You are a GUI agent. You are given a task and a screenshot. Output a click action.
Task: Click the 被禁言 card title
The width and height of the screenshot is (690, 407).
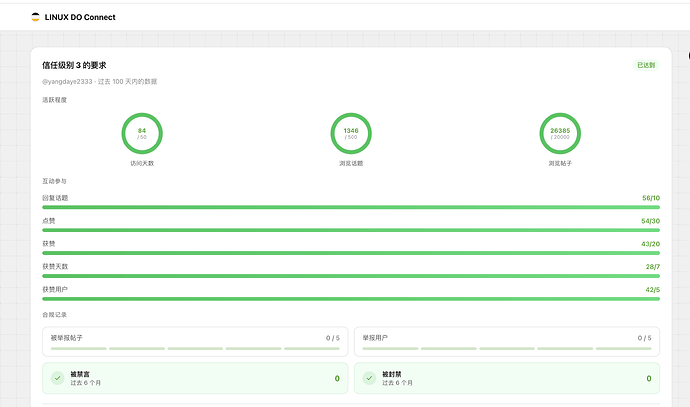click(x=80, y=374)
